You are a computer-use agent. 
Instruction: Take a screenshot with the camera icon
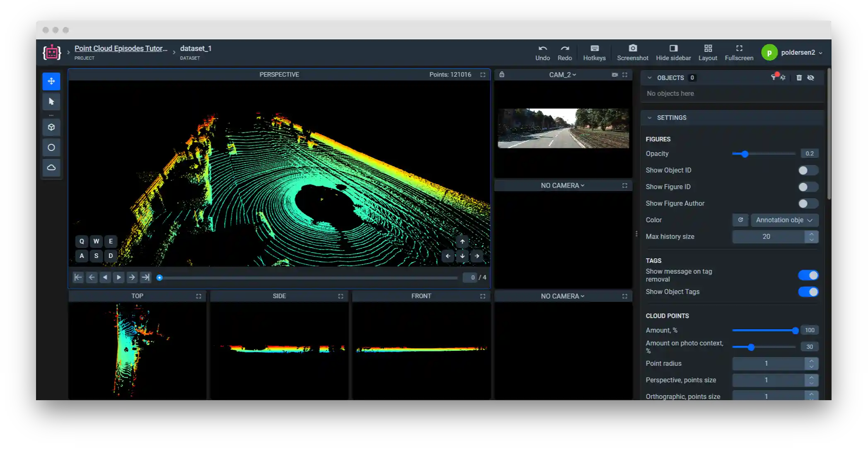[x=632, y=52]
